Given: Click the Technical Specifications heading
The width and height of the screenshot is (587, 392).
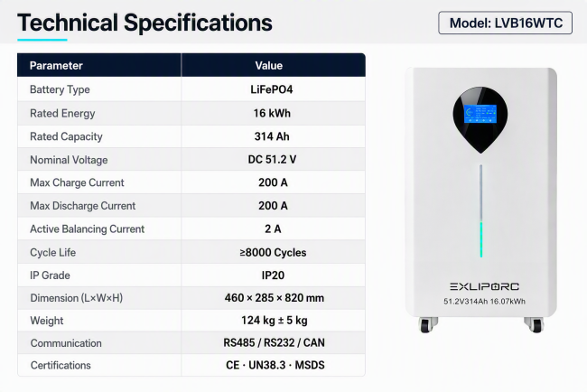Looking at the screenshot, I should point(144,23).
